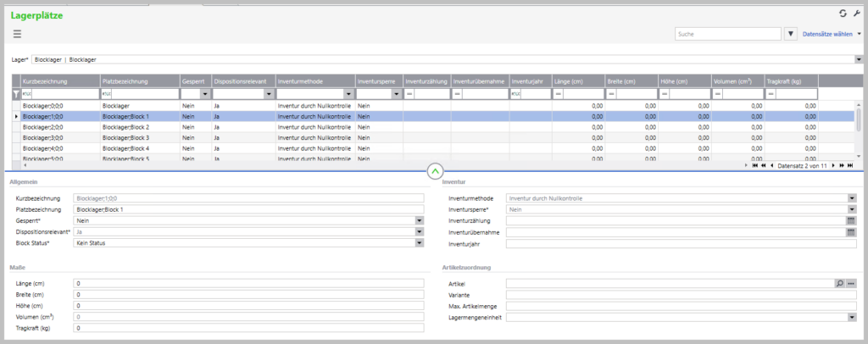The height and width of the screenshot is (344, 868).
Task: Open the hamburger menu
Action: tap(17, 34)
